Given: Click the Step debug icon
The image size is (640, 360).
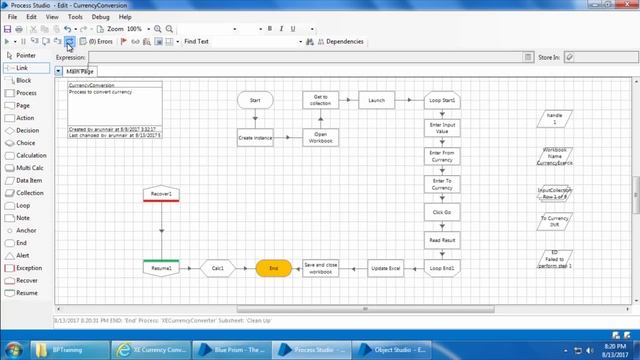Looking at the screenshot, I should pyautogui.click(x=35, y=42).
